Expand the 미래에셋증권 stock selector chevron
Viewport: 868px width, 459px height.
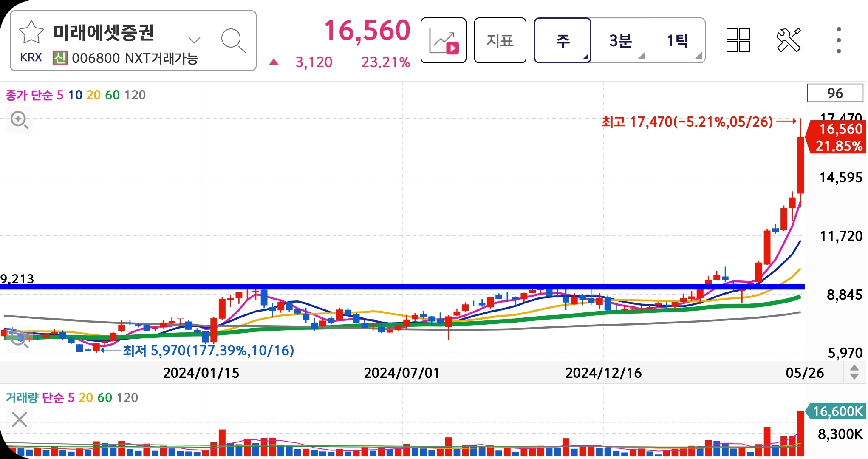pyautogui.click(x=194, y=40)
